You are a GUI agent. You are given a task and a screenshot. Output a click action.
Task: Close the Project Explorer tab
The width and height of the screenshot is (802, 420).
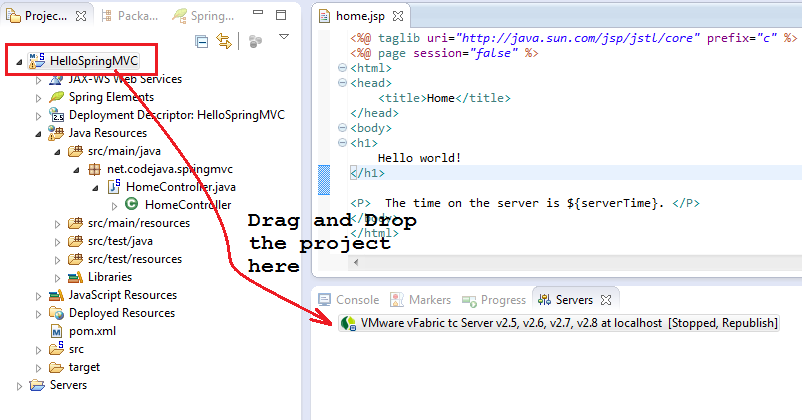(81, 16)
